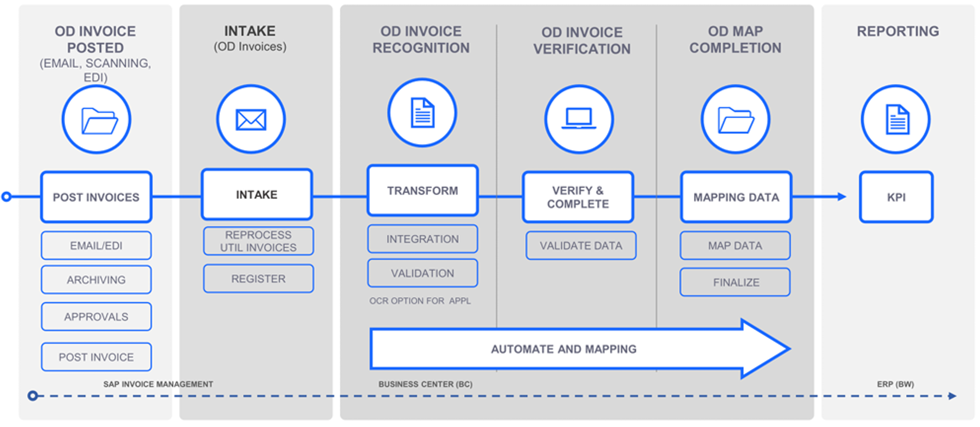980x427 pixels.
Task: Click the VALIDATE DATA step
Action: (x=581, y=246)
